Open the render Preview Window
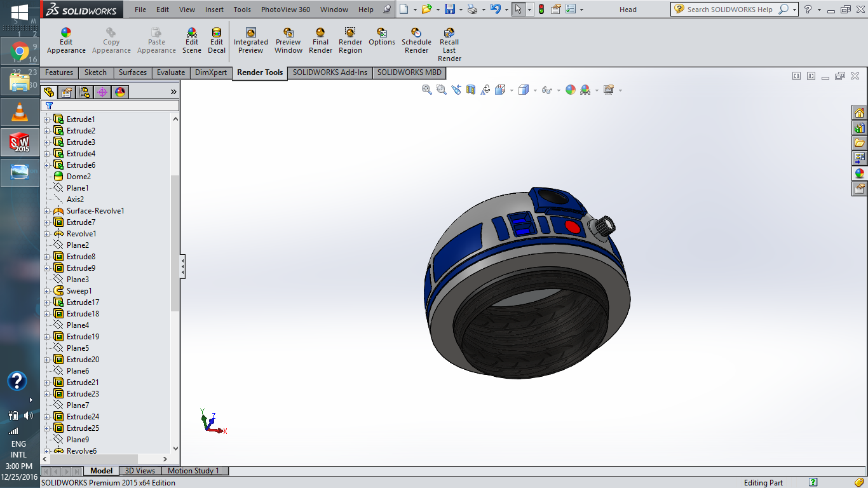This screenshot has height=488, width=868. (288, 41)
